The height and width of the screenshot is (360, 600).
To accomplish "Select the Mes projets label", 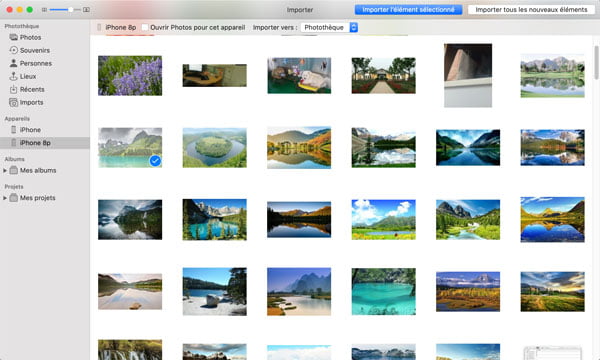I will pos(38,198).
